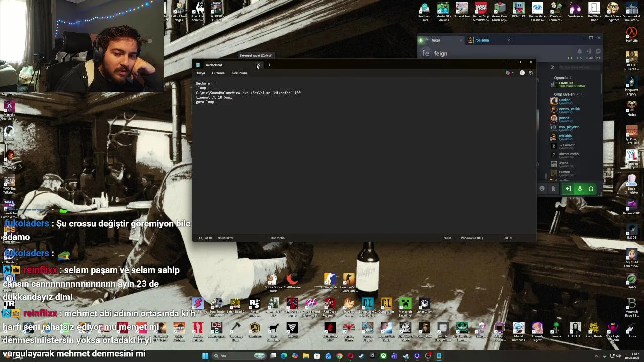The height and width of the screenshot is (362, 644).
Task: Click the account profile icon in Notepad
Action: pos(522,73)
